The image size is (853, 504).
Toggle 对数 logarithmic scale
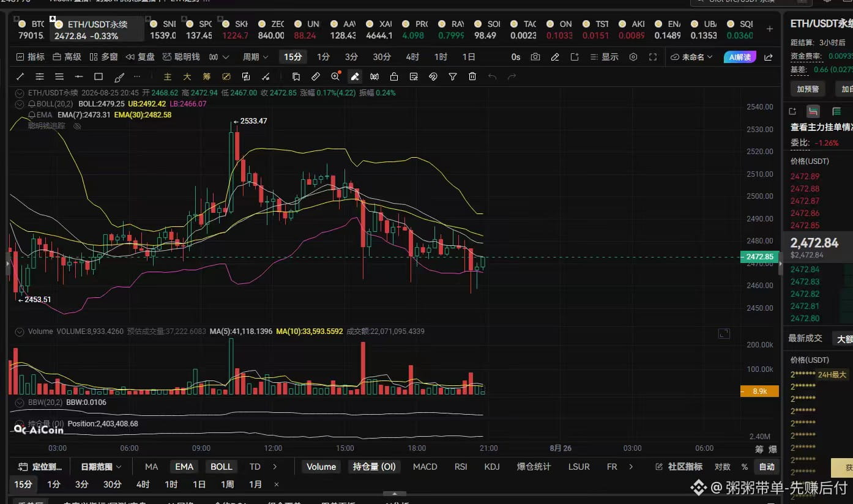pos(723,467)
